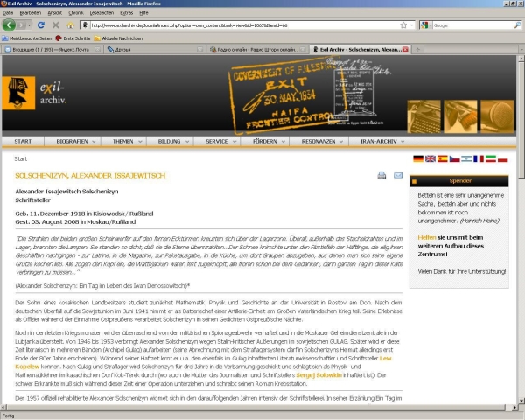525x420 pixels.
Task: Click the Start breadcrumb link
Action: tap(21, 158)
